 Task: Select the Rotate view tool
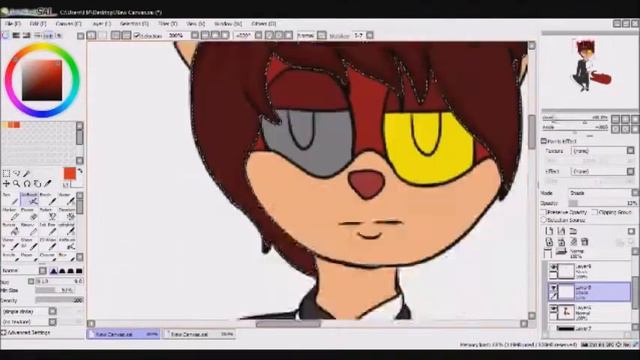[27, 184]
